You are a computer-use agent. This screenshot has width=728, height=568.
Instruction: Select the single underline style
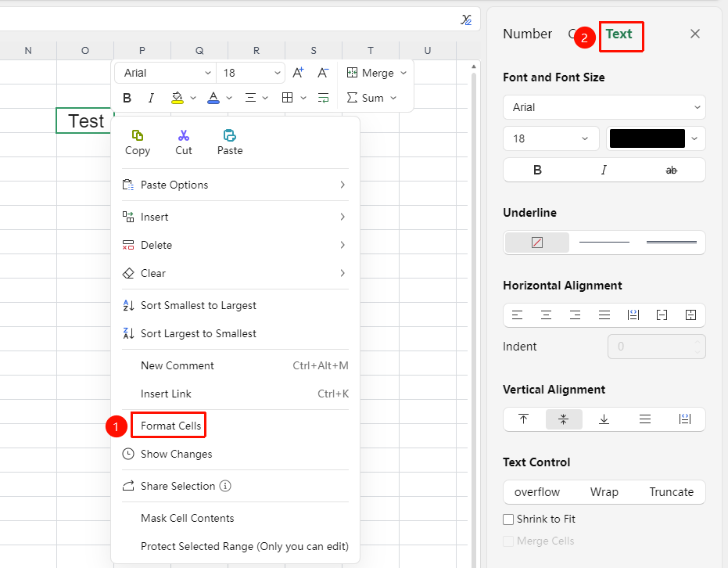point(604,243)
